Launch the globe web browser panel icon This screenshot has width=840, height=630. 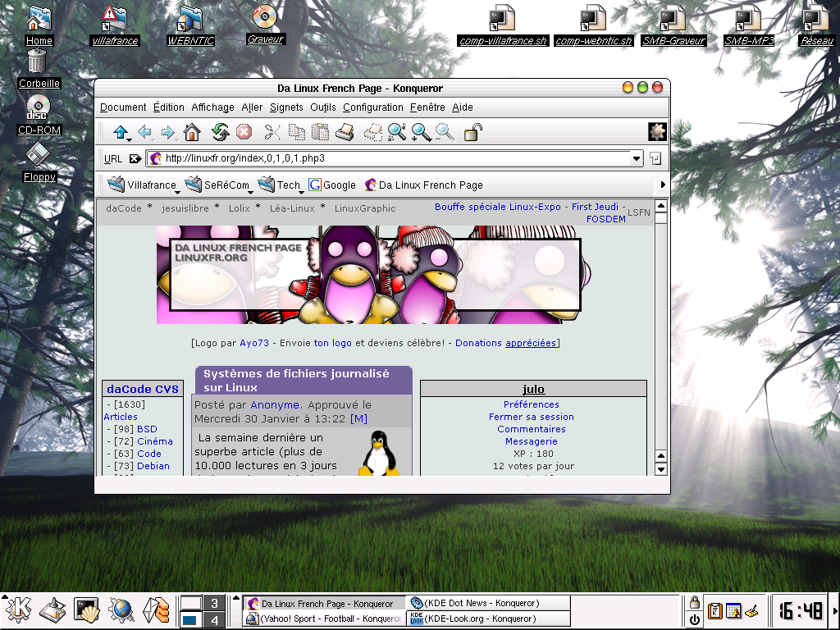coord(121,610)
